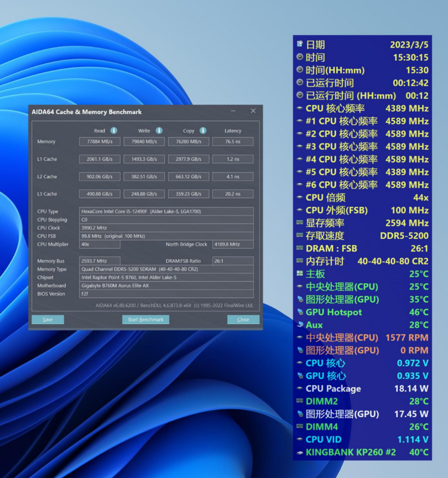Click the Save button
Viewport: 448px width, 478px height.
pos(48,319)
